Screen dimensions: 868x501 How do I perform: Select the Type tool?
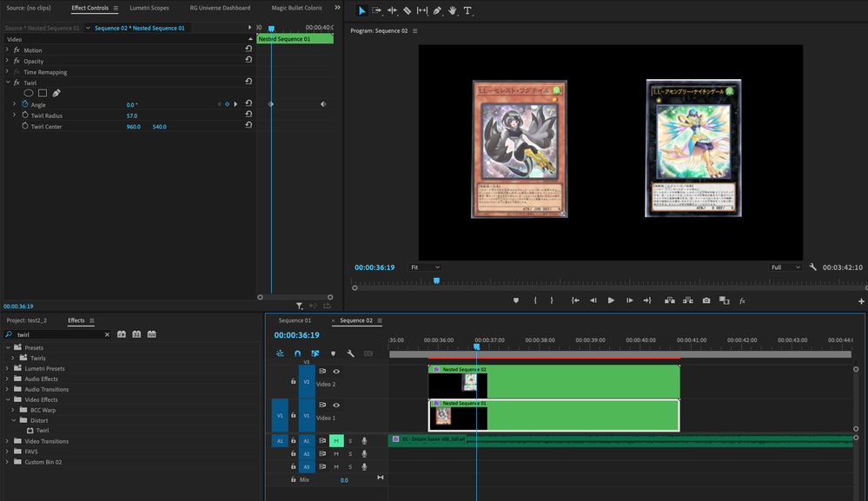click(x=467, y=11)
